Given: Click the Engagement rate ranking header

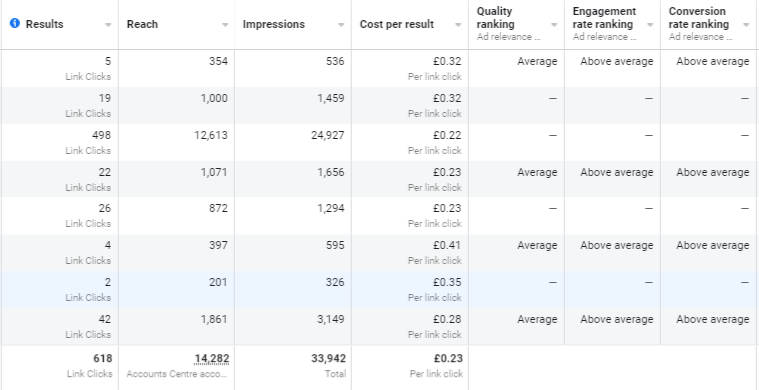Looking at the screenshot, I should tap(604, 17).
